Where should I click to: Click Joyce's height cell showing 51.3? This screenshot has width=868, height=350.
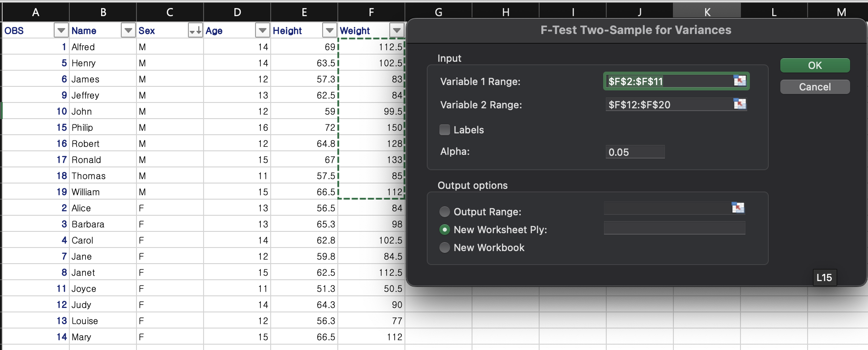tap(304, 289)
